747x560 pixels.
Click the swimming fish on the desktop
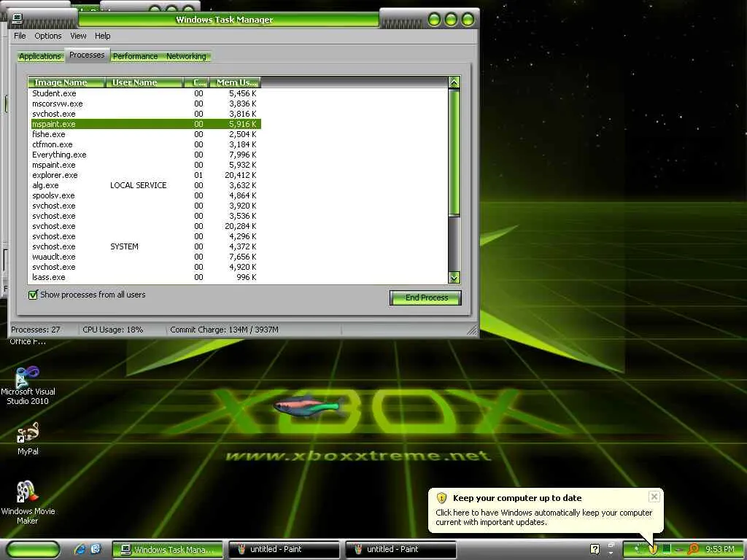(309, 407)
